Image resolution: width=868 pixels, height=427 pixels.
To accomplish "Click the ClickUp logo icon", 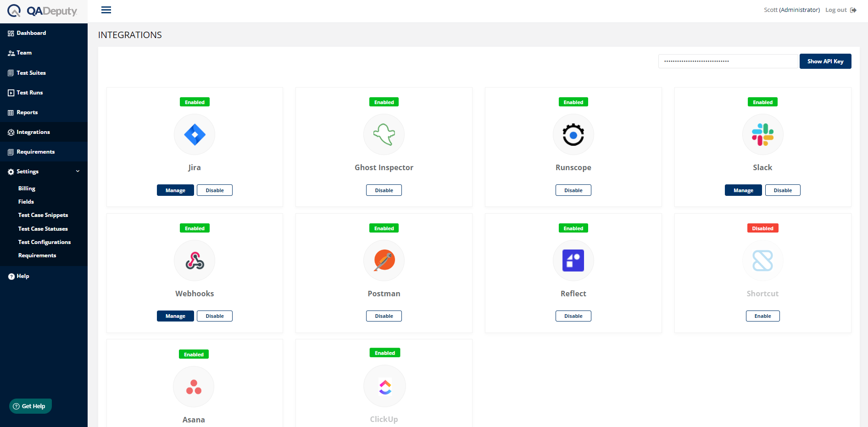I will pos(384,386).
